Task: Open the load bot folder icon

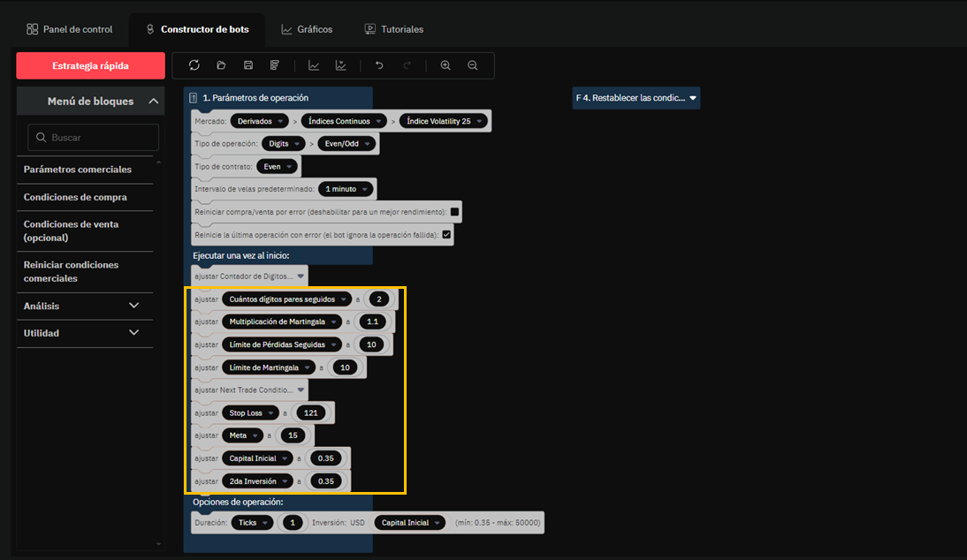Action: [221, 65]
